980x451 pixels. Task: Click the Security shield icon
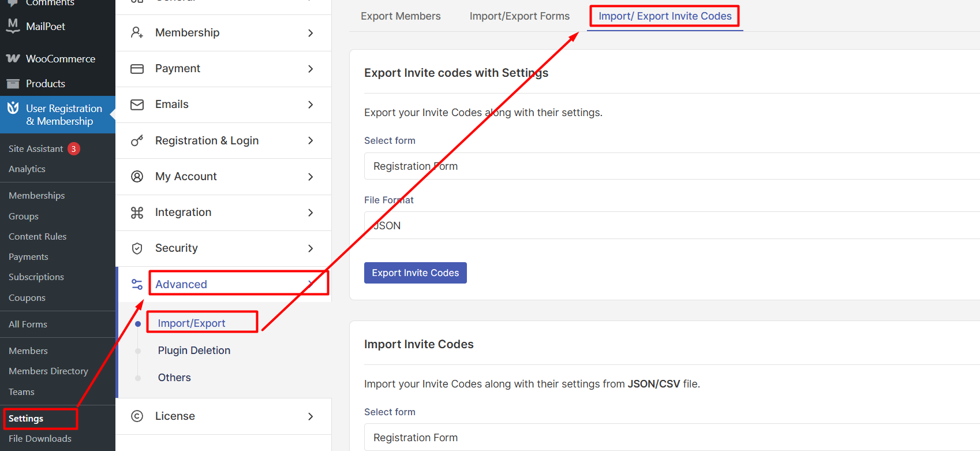pos(137,248)
